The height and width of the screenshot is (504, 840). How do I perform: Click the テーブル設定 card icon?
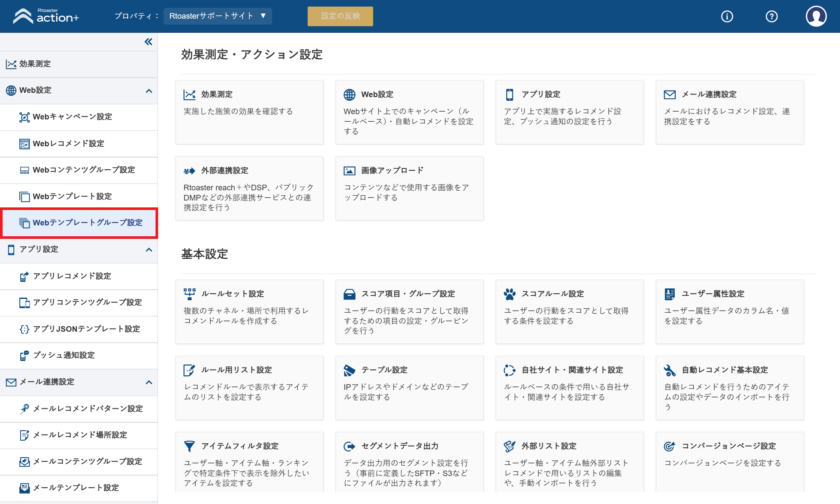coord(349,370)
